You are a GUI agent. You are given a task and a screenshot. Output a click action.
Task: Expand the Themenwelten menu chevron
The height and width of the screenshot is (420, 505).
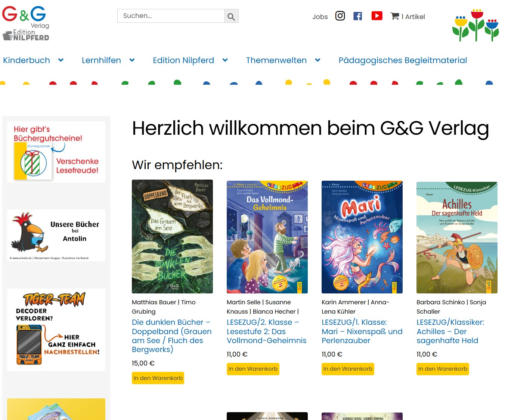point(317,60)
